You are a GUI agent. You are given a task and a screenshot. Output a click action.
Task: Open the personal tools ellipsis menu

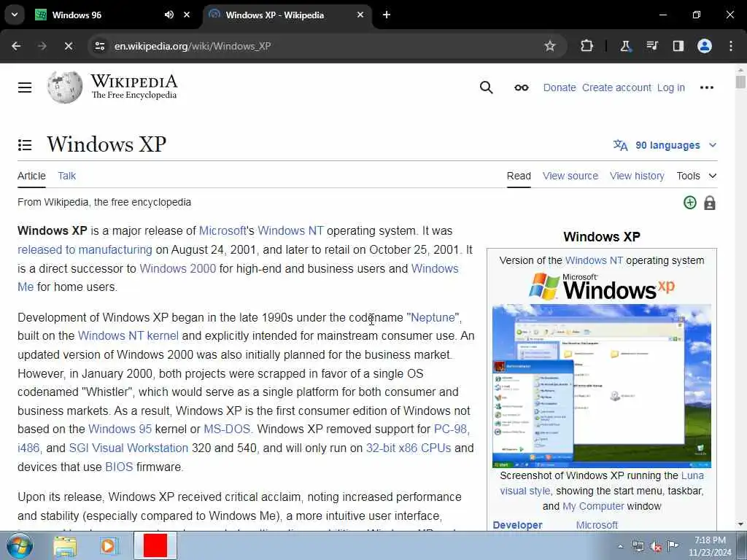(x=706, y=87)
